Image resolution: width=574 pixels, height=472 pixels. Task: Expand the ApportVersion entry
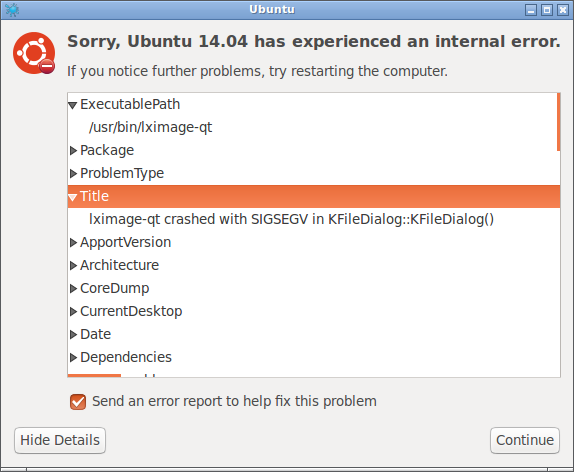pos(73,242)
